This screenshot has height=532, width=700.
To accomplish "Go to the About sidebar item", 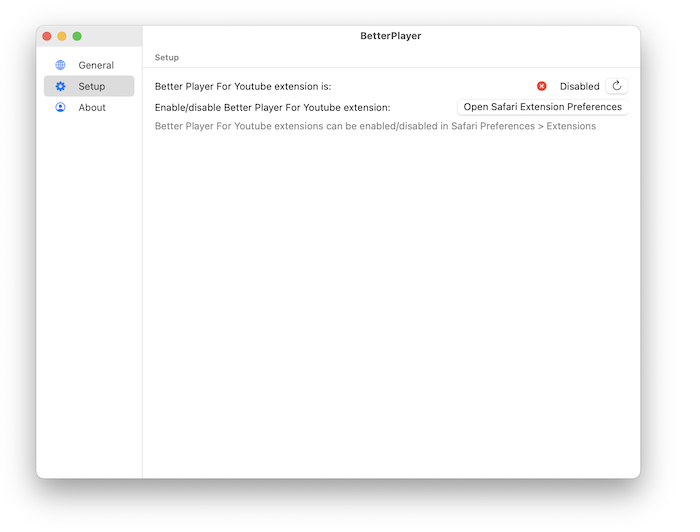I will pos(89,108).
